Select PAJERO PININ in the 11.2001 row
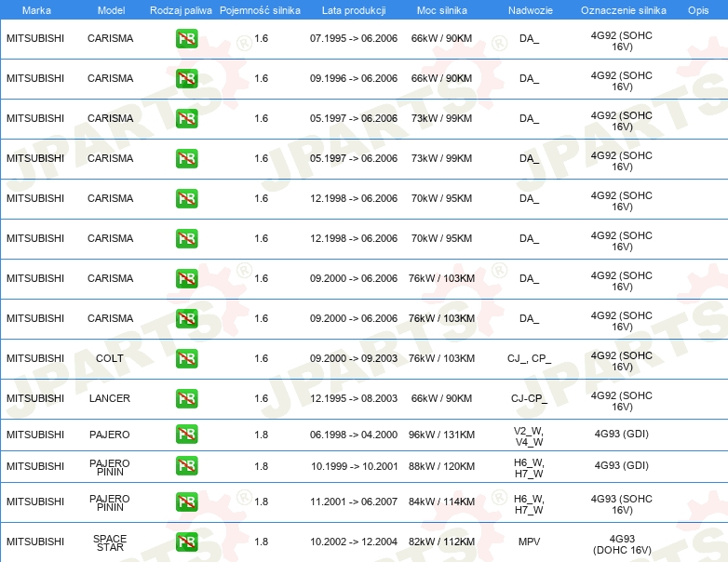This screenshot has height=562, width=728. (x=110, y=502)
